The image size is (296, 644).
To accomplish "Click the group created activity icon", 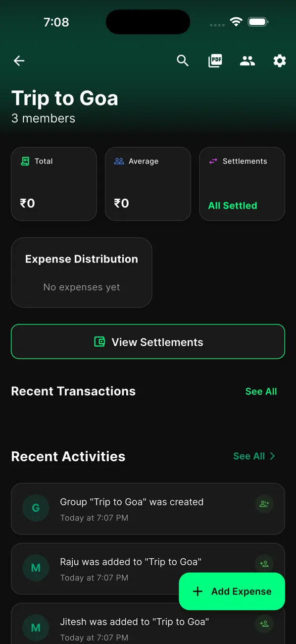I will [264, 503].
